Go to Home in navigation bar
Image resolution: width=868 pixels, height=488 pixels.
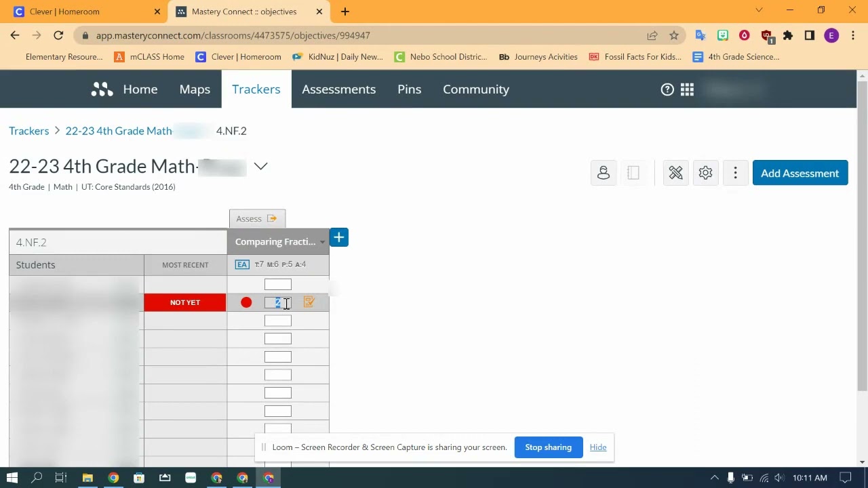click(x=140, y=89)
